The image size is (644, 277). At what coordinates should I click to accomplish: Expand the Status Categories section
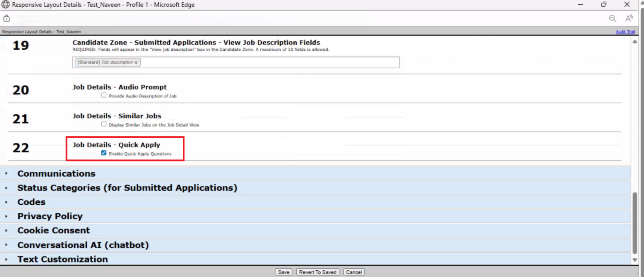point(127,188)
